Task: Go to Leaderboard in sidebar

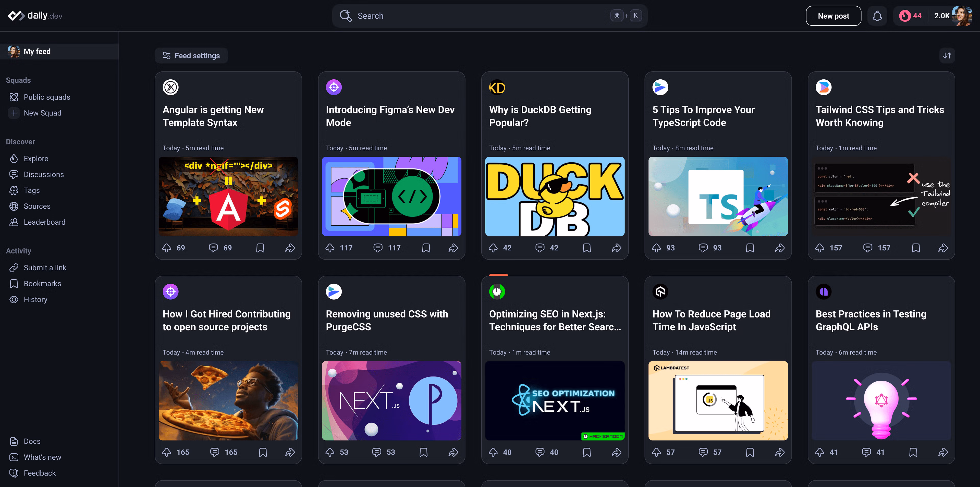Action: coord(44,222)
